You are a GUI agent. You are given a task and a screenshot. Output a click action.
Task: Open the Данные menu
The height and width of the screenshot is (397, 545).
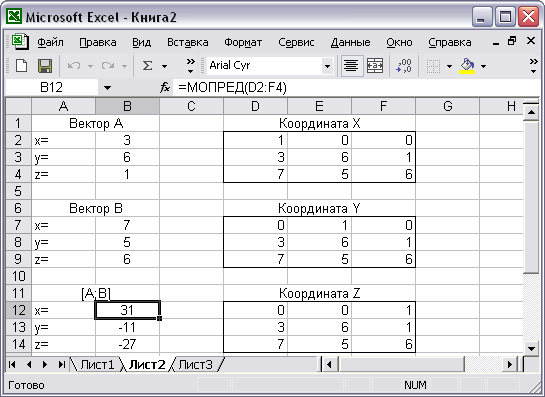[350, 42]
